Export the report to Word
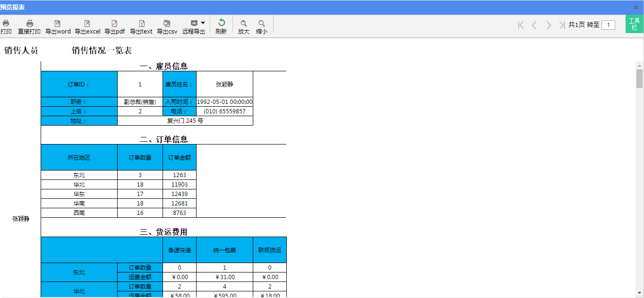Image resolution: width=644 pixels, height=298 pixels. (x=58, y=26)
